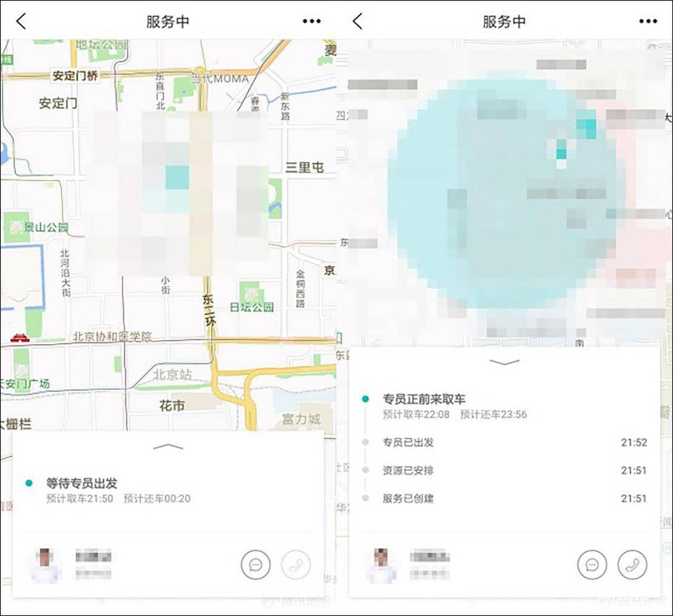Select 专员正前来取车 status entry

tap(424, 399)
